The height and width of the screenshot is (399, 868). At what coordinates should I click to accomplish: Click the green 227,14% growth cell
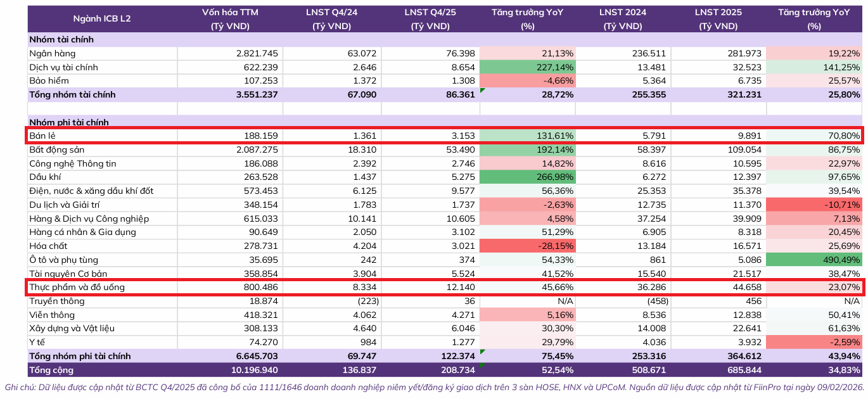point(528,67)
